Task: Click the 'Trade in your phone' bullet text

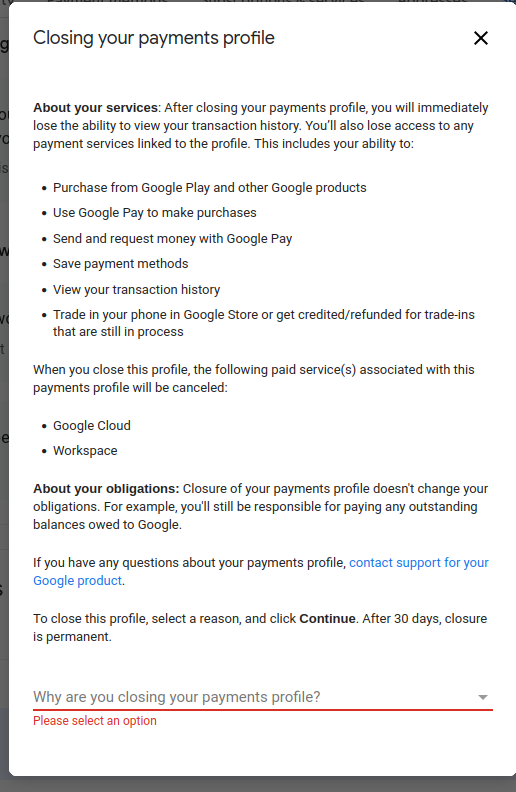Action: (x=264, y=323)
